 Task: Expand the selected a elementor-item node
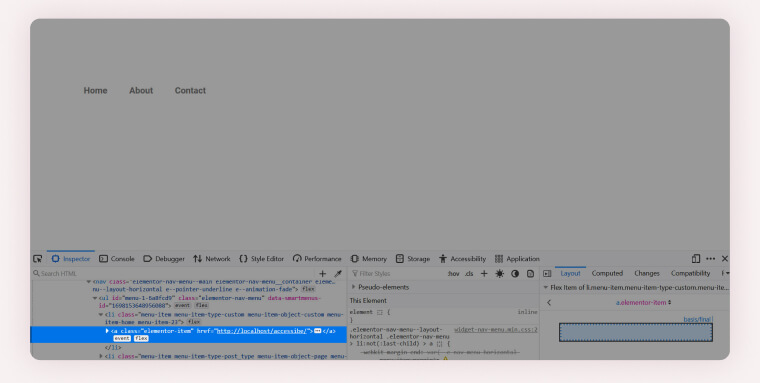tap(107, 331)
